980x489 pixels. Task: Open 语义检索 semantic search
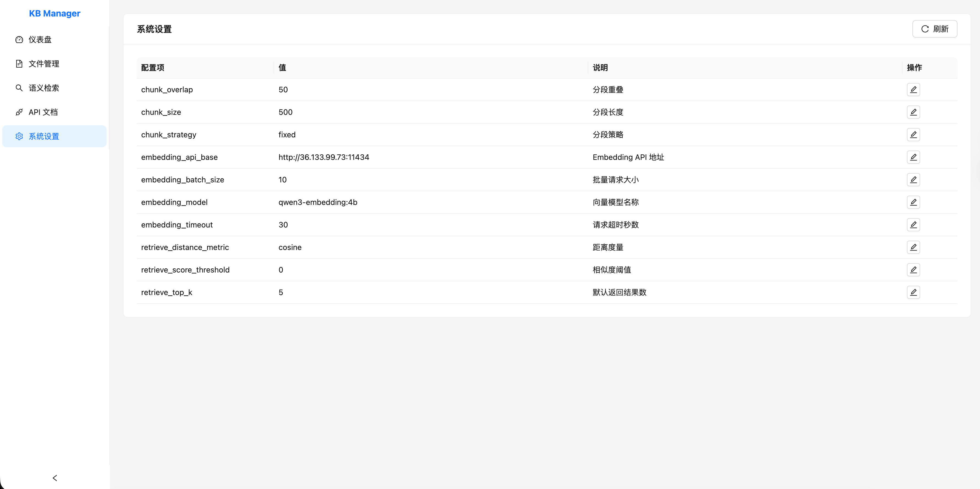(54, 88)
